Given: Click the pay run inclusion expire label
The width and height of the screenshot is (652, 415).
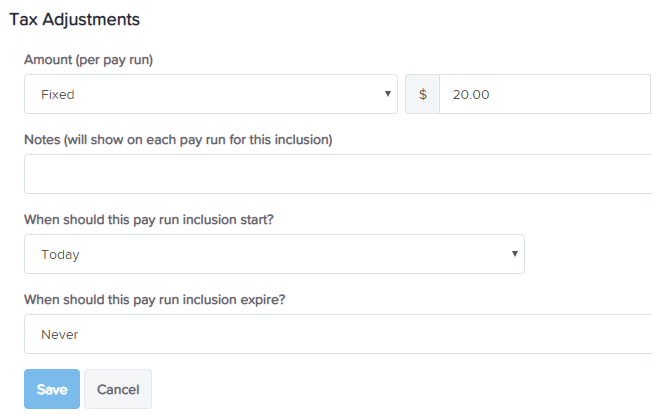Looking at the screenshot, I should click(x=155, y=299).
